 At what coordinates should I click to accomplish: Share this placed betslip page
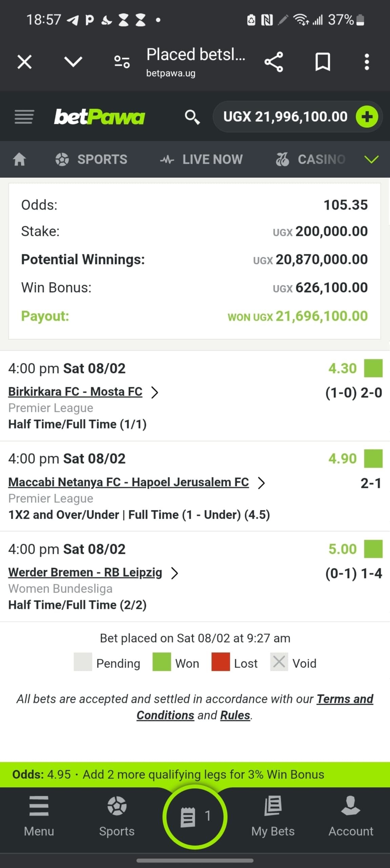273,62
